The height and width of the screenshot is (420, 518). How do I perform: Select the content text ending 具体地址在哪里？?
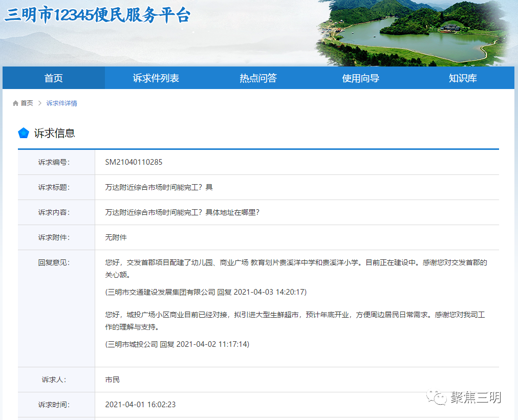coord(182,212)
